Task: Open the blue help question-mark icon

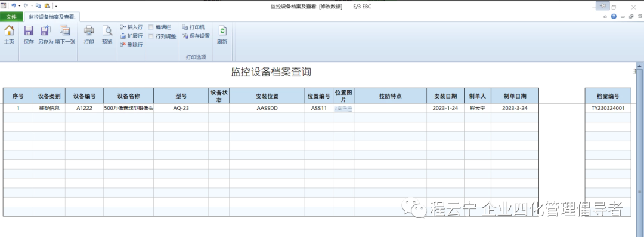Action: click(614, 17)
